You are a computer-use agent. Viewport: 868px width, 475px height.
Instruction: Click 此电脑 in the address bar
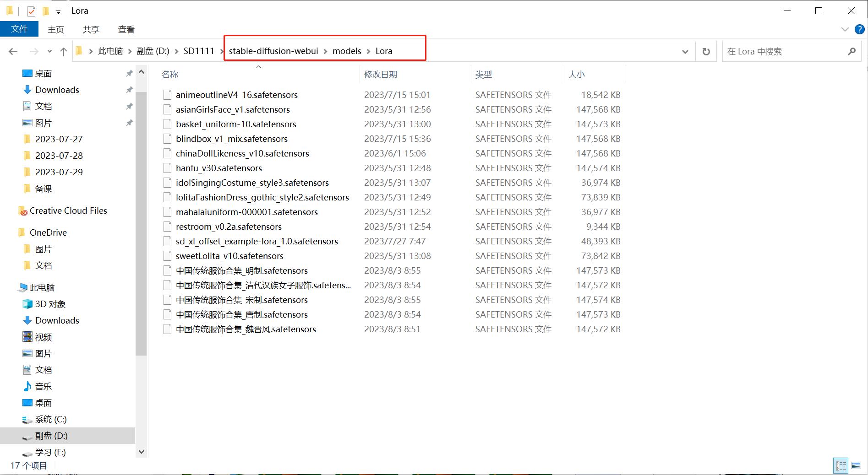click(x=110, y=51)
